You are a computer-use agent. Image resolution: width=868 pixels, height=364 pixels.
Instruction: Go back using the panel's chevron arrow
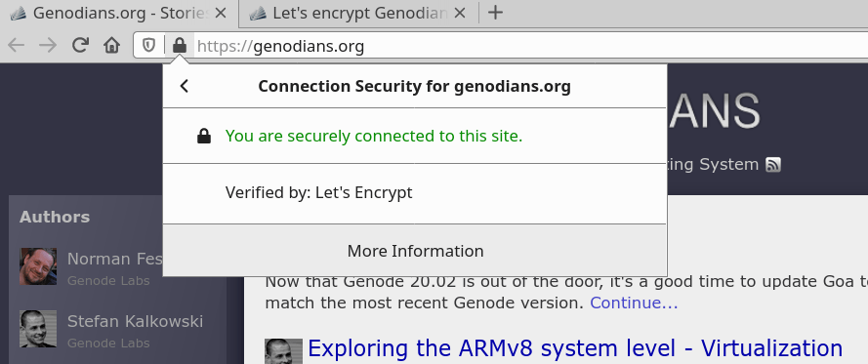point(185,86)
